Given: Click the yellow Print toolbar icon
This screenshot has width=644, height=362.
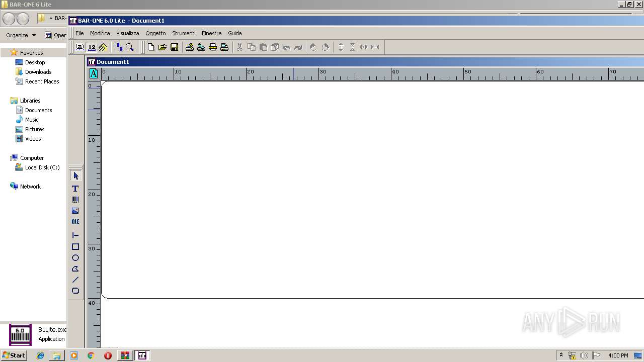Looking at the screenshot, I should click(x=213, y=47).
